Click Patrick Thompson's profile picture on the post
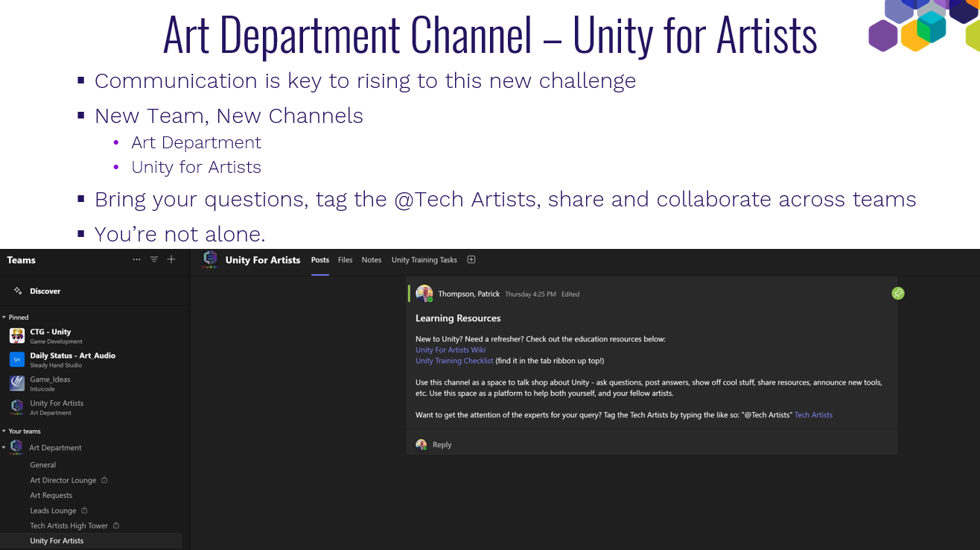Screen dimensions: 980x550 click(x=424, y=294)
